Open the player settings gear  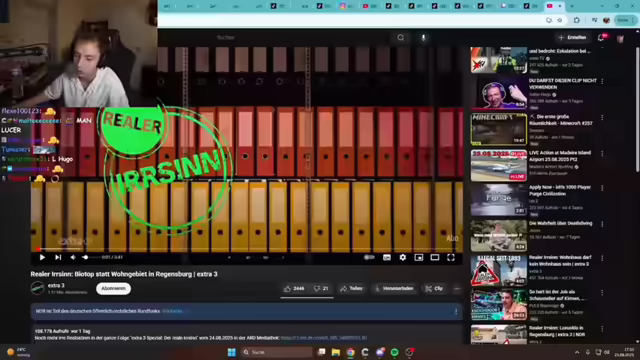(403, 258)
